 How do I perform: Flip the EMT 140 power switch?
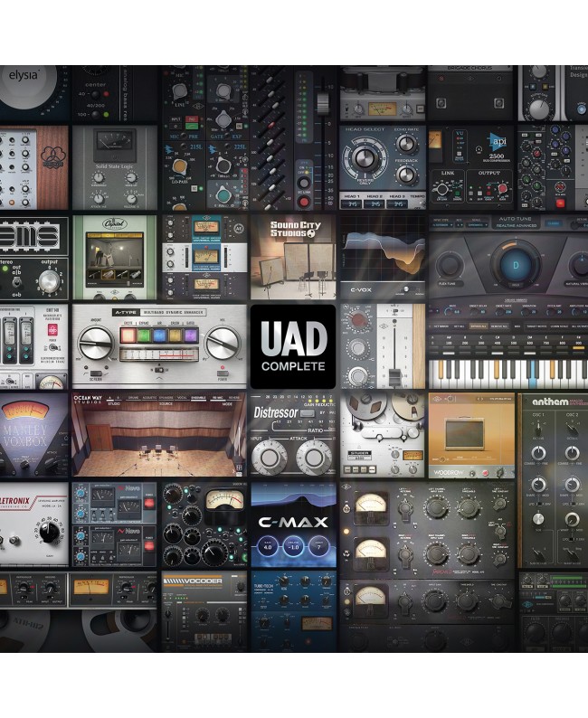54,348
